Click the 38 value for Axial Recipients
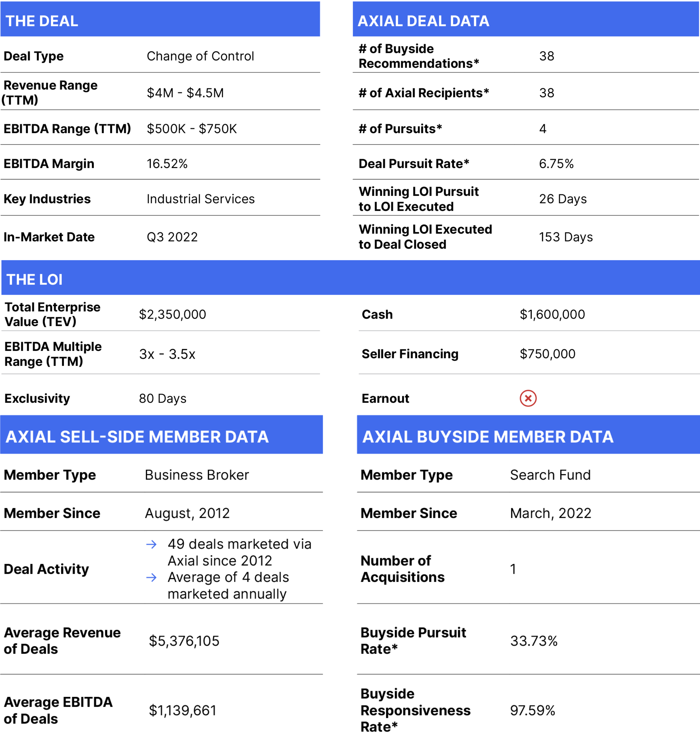Viewport: 700px width, 739px height. [547, 92]
